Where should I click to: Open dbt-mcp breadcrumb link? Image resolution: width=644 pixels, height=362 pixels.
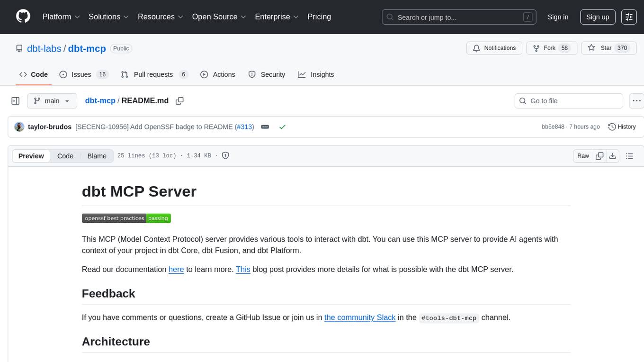coord(100,100)
